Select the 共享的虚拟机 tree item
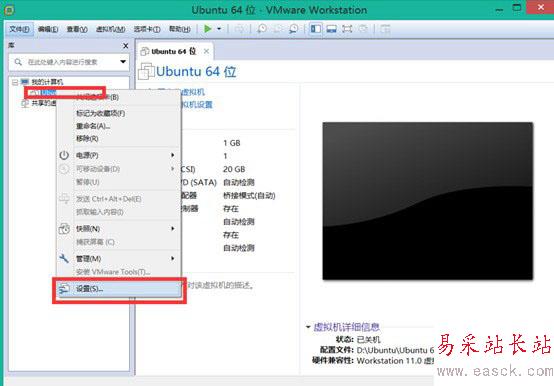The width and height of the screenshot is (554, 386). [39, 103]
